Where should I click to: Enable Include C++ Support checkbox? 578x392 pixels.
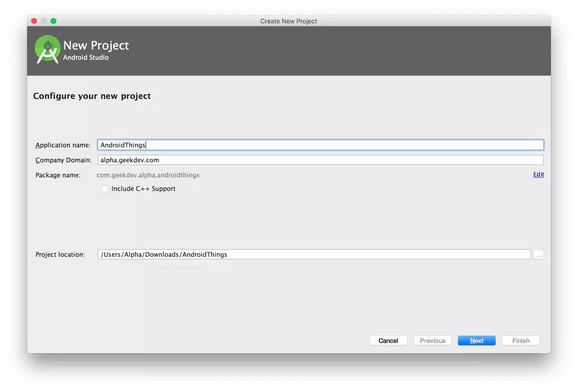(105, 188)
